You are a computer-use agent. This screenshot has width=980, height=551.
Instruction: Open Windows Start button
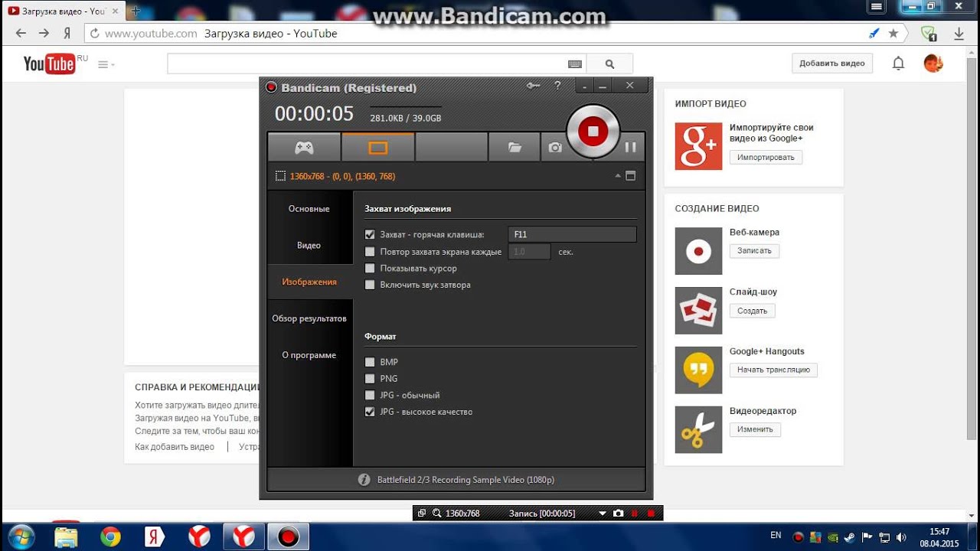point(21,536)
